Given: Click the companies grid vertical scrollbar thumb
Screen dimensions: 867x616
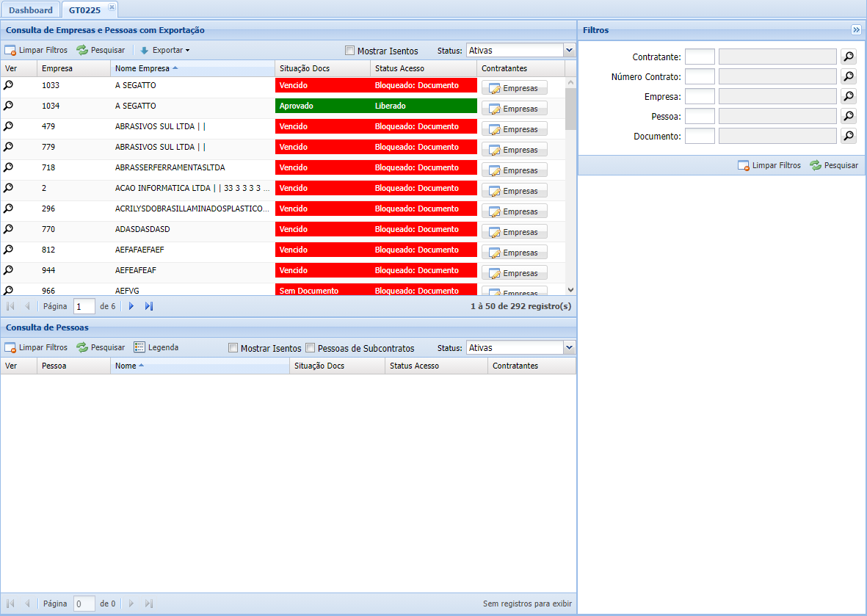Looking at the screenshot, I should (570, 109).
